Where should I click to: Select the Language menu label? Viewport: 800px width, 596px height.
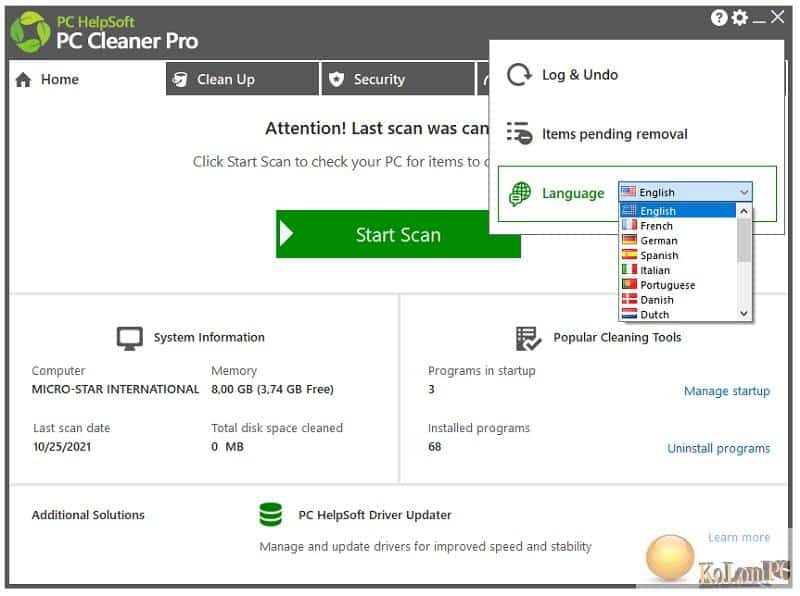point(573,193)
